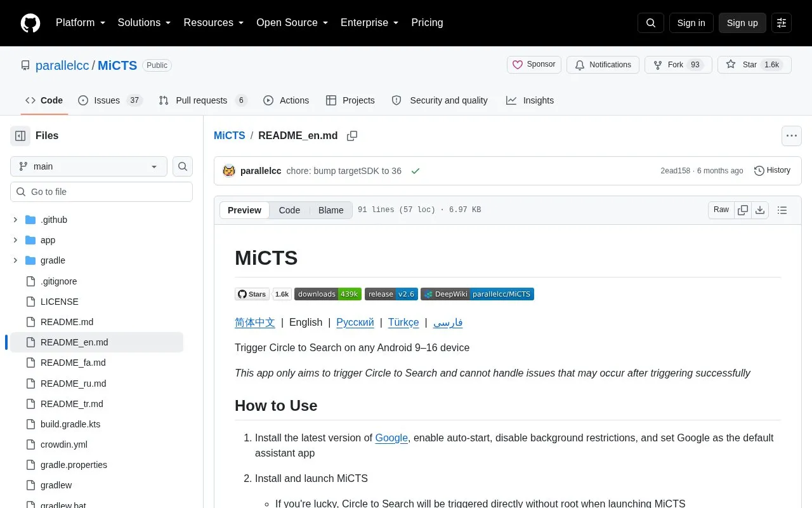Download the raw README_en.md file
812x508 pixels.
(x=759, y=210)
